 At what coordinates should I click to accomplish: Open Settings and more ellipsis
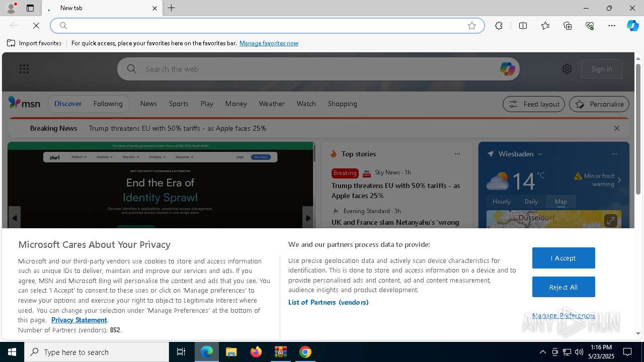612,26
